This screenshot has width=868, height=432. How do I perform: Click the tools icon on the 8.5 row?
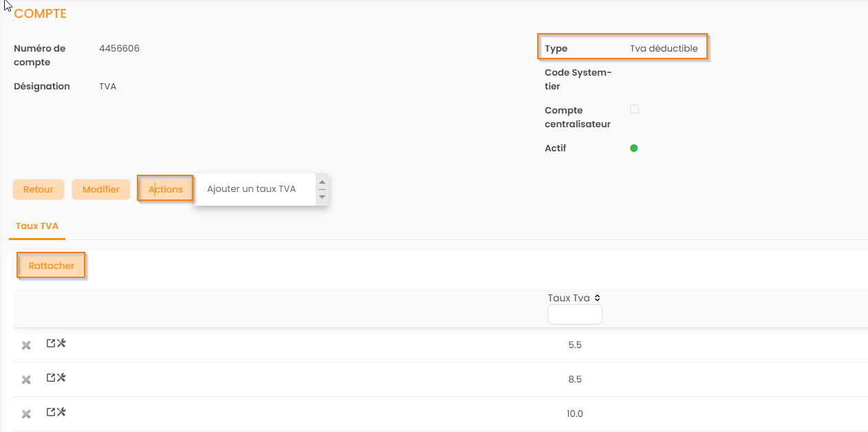[x=61, y=378]
